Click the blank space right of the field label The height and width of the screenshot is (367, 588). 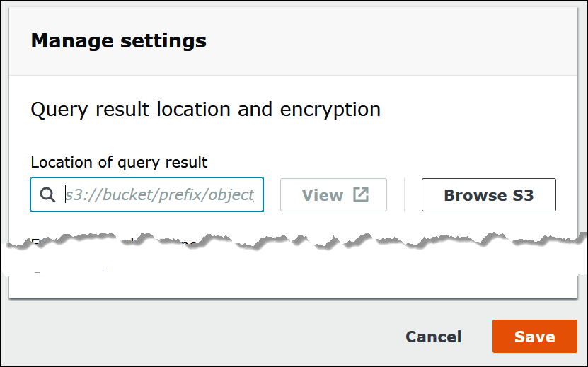click(x=389, y=162)
